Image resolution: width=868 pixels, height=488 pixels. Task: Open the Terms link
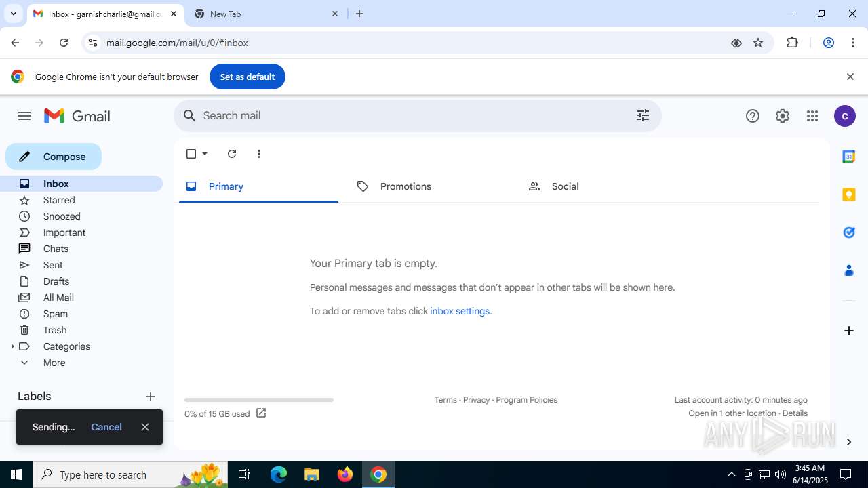(x=446, y=400)
